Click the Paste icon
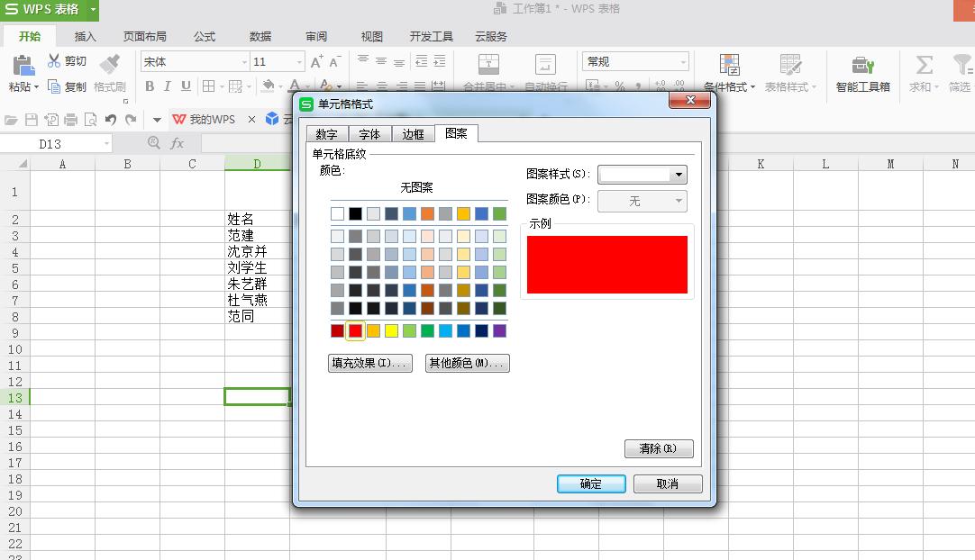 click(23, 68)
